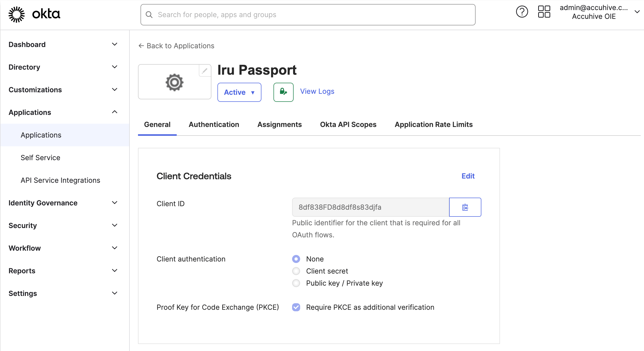644x351 pixels.
Task: Click the Proof Key for Code Exchange label
Action: point(218,307)
